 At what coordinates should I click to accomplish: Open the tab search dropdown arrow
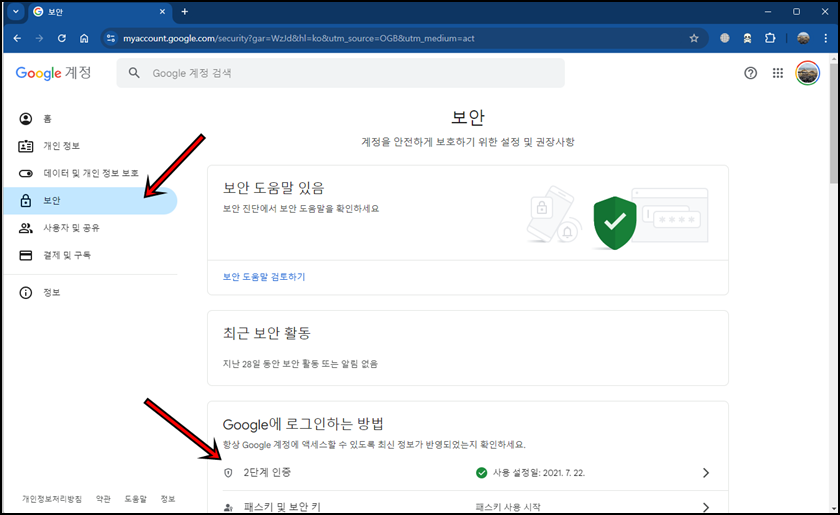[x=16, y=12]
